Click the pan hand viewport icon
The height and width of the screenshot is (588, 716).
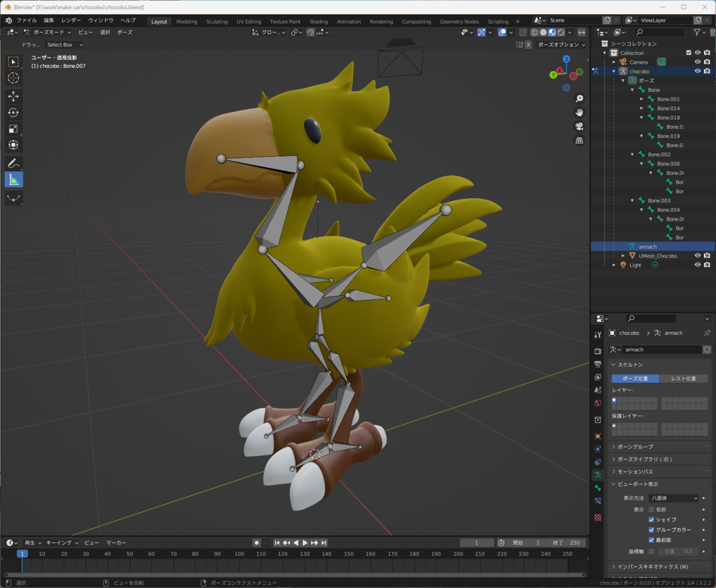pyautogui.click(x=579, y=112)
